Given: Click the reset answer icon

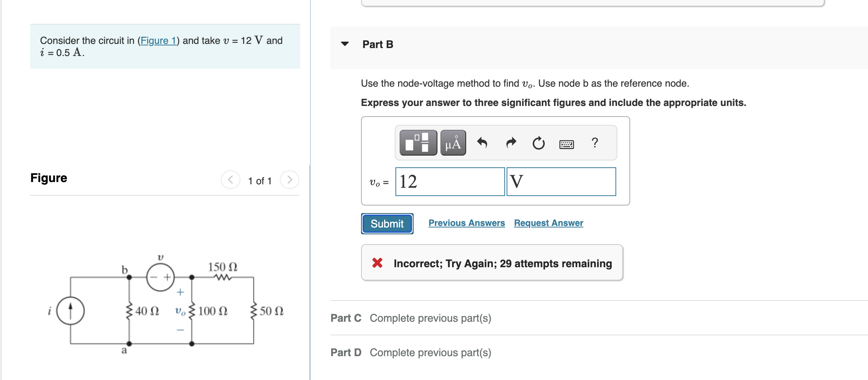Looking at the screenshot, I should tap(538, 143).
